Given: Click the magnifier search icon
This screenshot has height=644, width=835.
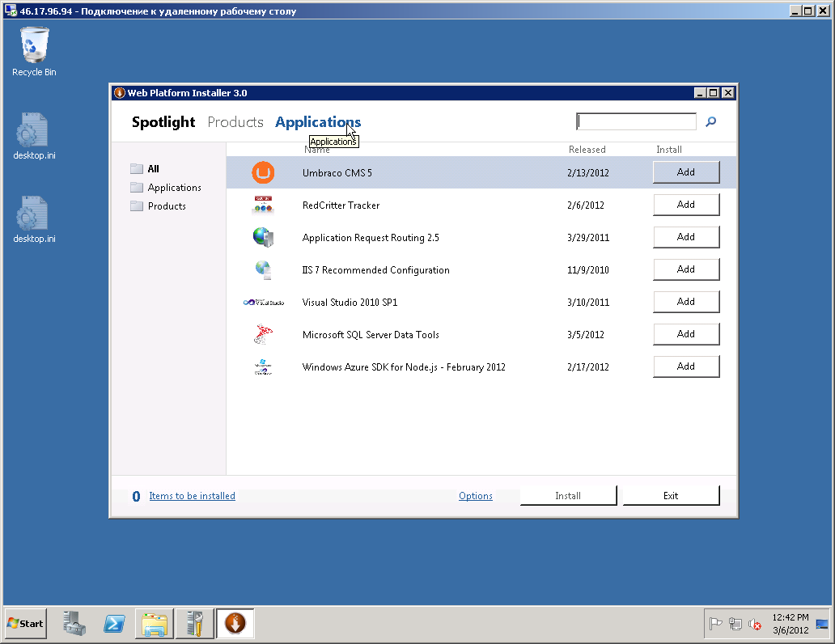Looking at the screenshot, I should 710,122.
